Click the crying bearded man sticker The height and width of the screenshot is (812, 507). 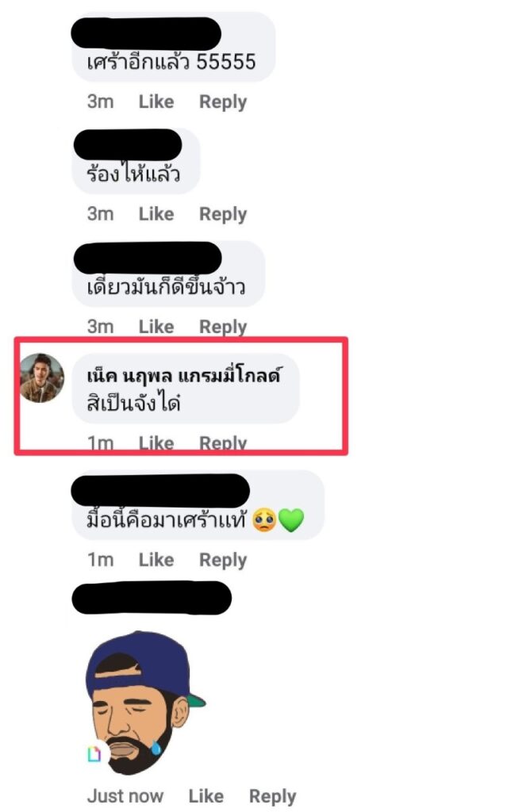click(x=145, y=703)
